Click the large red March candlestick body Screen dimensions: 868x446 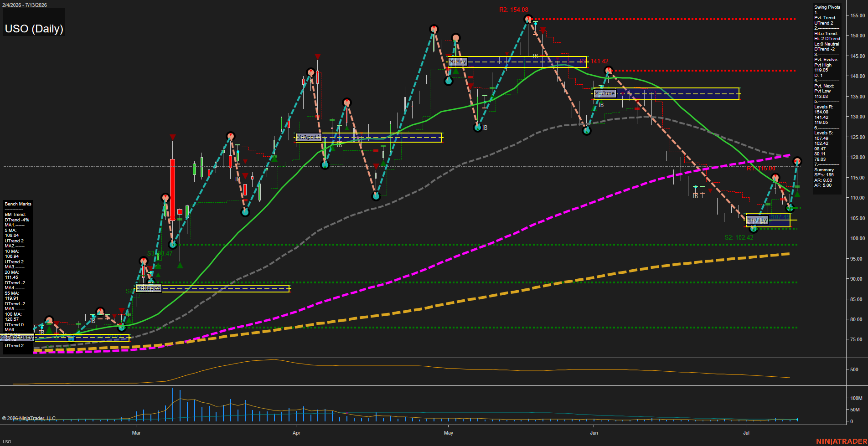(x=172, y=190)
